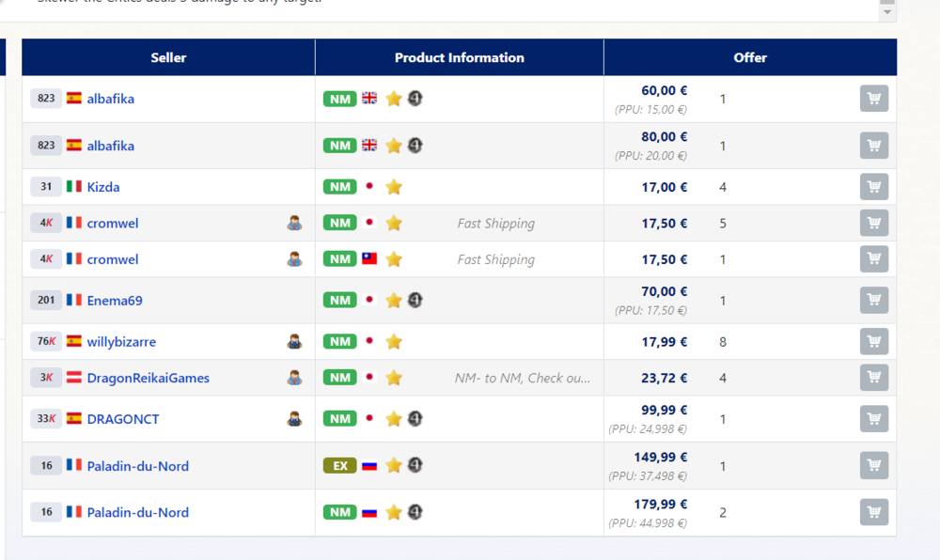Add Paladin-du-Nord's 179,99 € offer to cart
Screen dimensions: 940x560
(873, 512)
